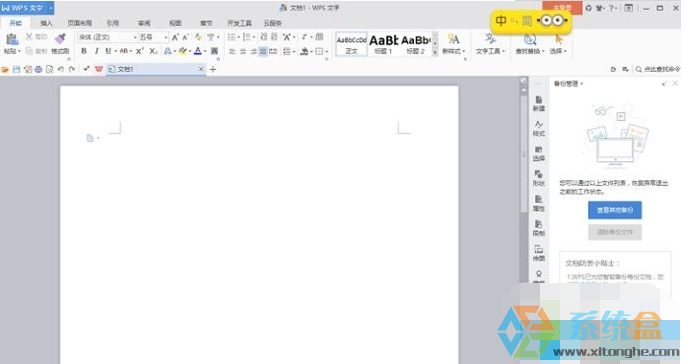Click the Copy icon in clipboard group
690x364 pixels.
[29, 51]
